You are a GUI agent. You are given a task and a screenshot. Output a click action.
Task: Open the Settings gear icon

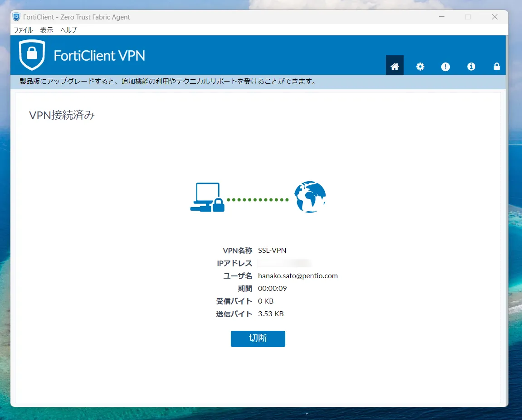[x=420, y=66]
